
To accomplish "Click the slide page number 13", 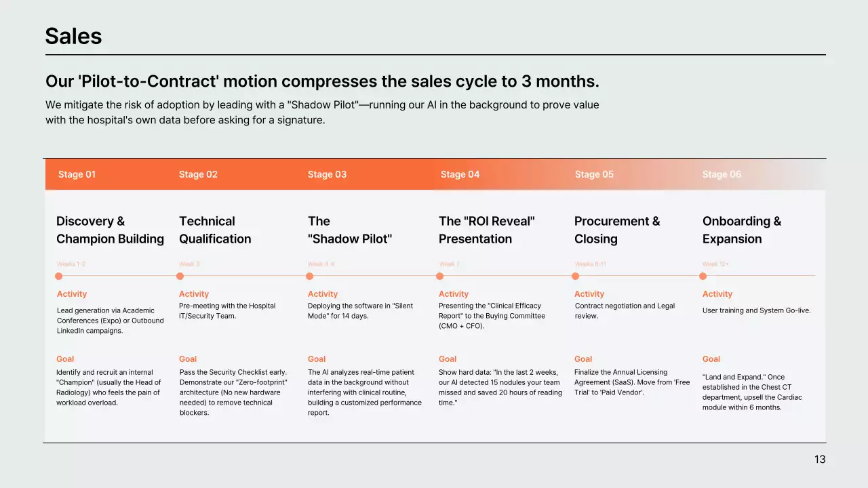I will coord(820,460).
